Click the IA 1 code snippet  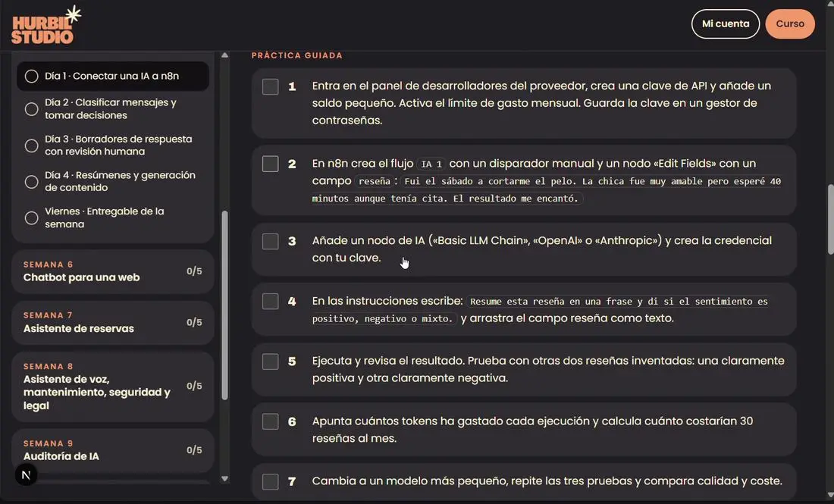[431, 164]
